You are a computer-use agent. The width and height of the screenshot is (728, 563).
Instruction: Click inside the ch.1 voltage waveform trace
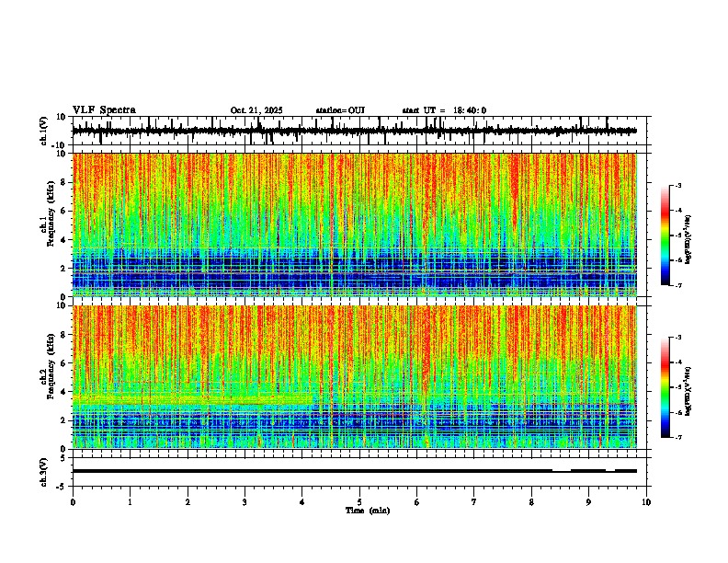(x=355, y=131)
